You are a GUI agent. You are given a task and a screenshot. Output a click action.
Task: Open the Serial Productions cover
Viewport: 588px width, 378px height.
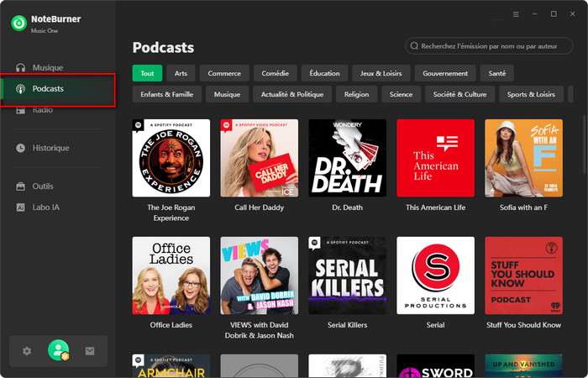click(435, 276)
